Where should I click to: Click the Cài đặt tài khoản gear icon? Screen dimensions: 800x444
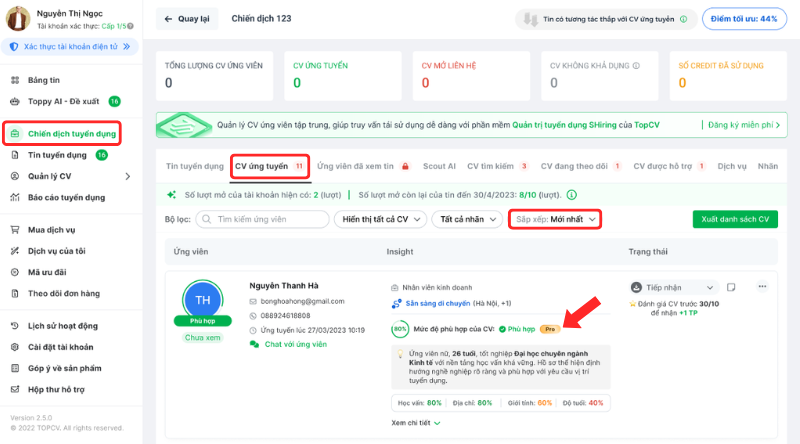click(x=15, y=347)
